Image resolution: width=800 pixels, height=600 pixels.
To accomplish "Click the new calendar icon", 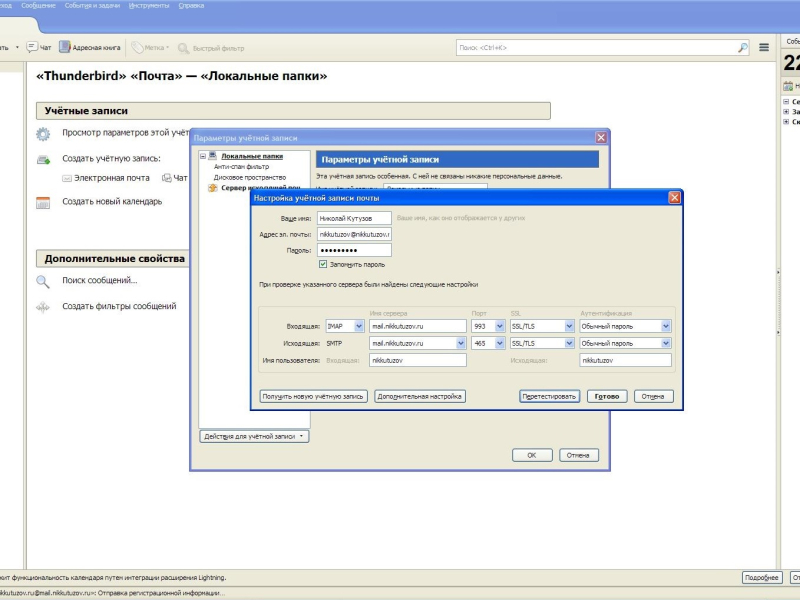I will [43, 203].
